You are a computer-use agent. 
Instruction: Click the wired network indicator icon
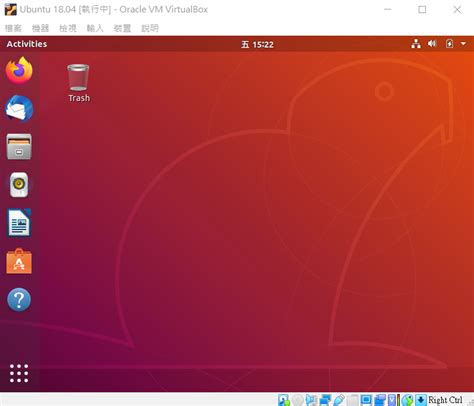click(x=416, y=44)
